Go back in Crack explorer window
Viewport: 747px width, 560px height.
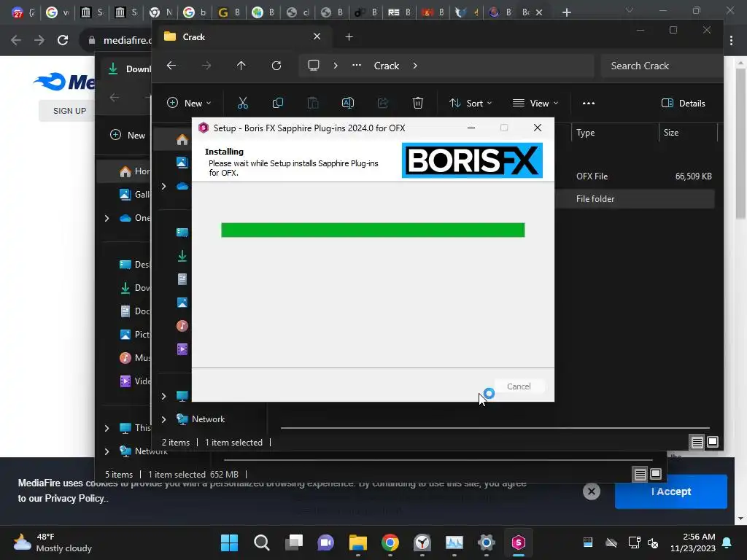171,66
